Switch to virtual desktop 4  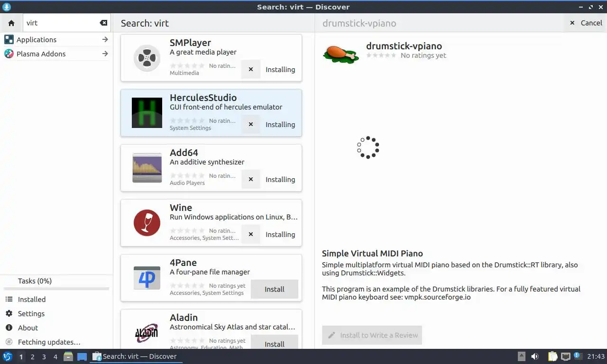coord(55,357)
